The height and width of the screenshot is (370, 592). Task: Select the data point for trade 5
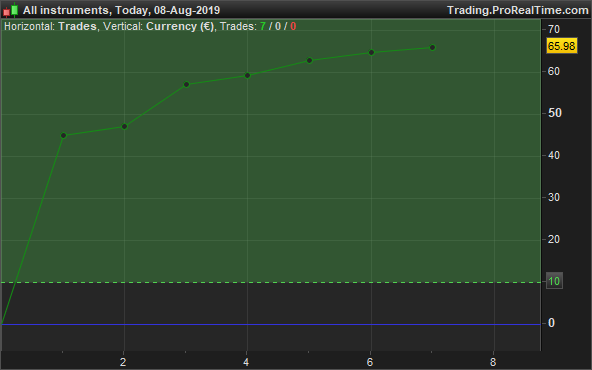(x=310, y=60)
